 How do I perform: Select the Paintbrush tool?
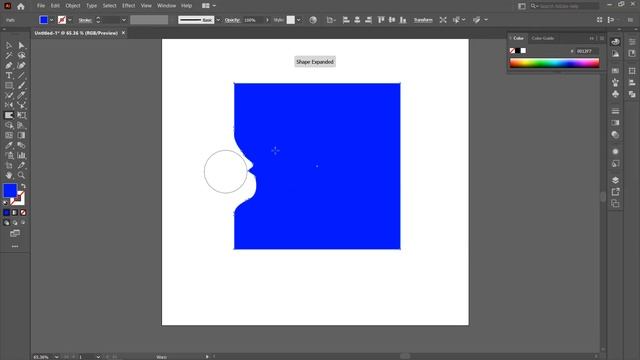coord(21,85)
